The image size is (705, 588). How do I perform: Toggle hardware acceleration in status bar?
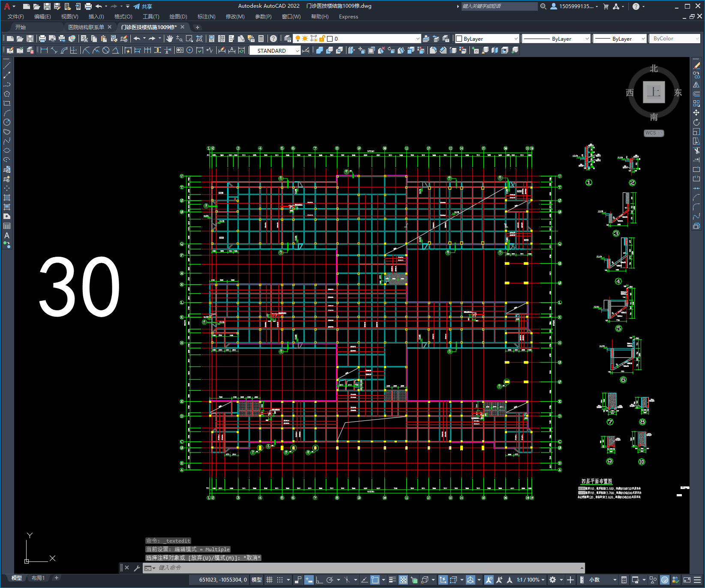[x=665, y=580]
